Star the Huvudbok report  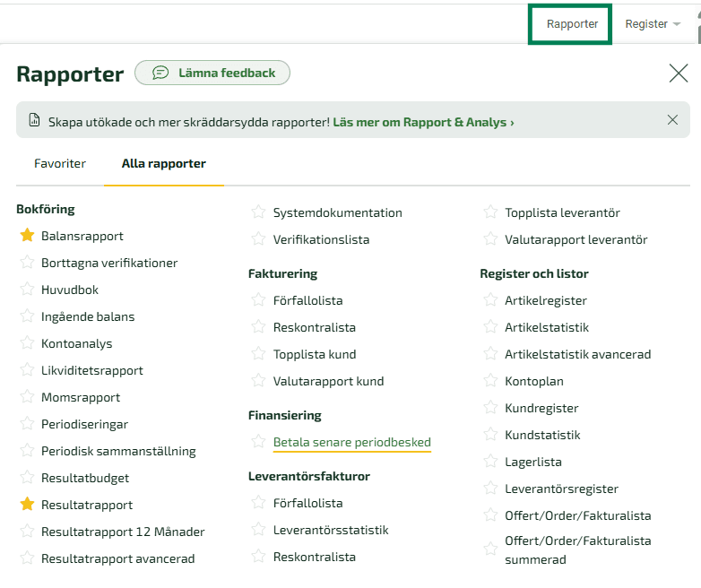pos(27,289)
